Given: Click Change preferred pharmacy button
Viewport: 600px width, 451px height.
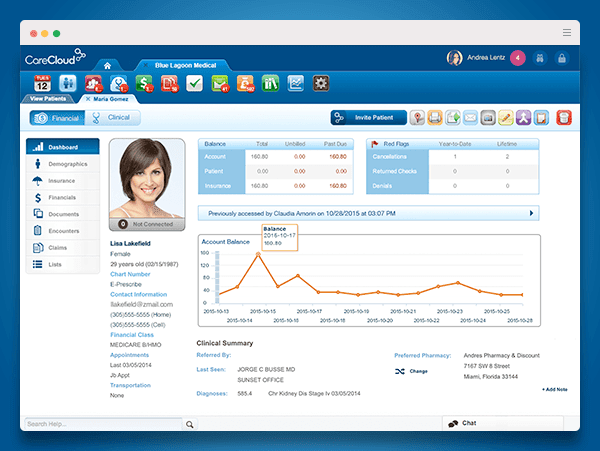Looking at the screenshot, I should coord(411,371).
